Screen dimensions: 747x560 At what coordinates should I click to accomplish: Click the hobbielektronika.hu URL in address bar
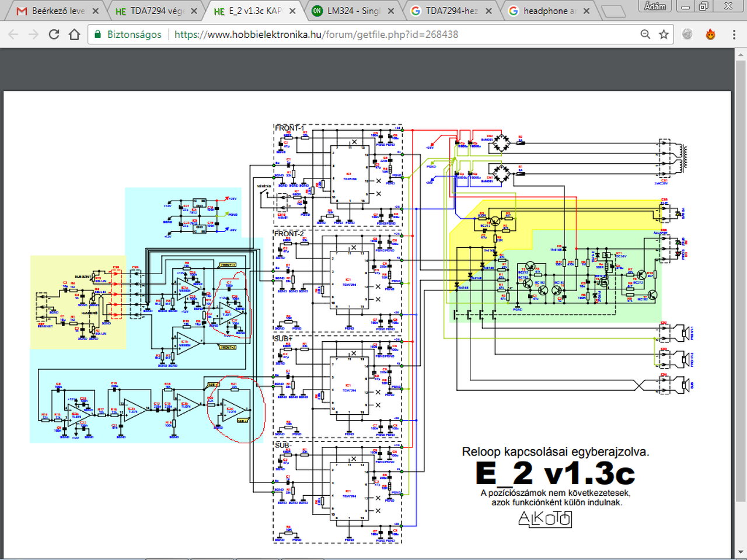316,34
